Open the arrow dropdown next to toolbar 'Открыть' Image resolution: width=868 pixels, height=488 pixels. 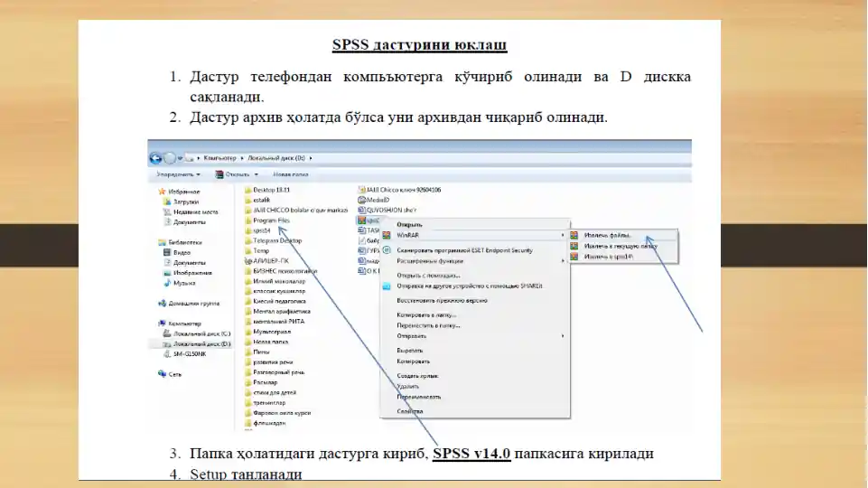pyautogui.click(x=256, y=174)
